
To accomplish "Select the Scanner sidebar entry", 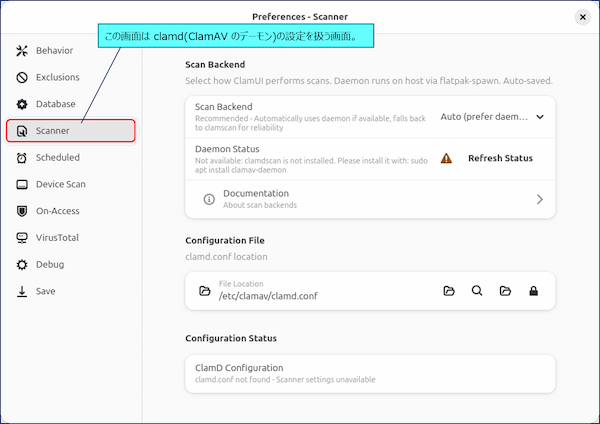I will click(71, 131).
